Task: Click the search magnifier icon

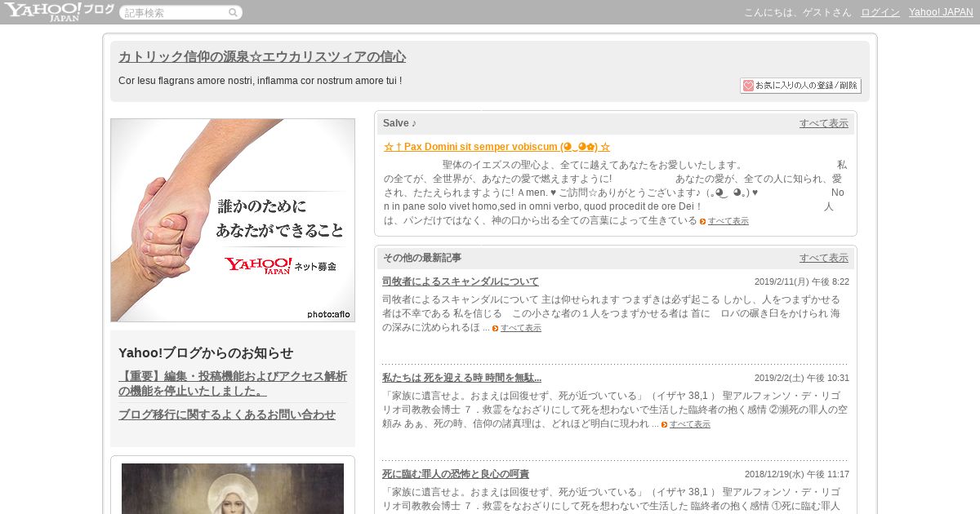Action: pos(233,12)
